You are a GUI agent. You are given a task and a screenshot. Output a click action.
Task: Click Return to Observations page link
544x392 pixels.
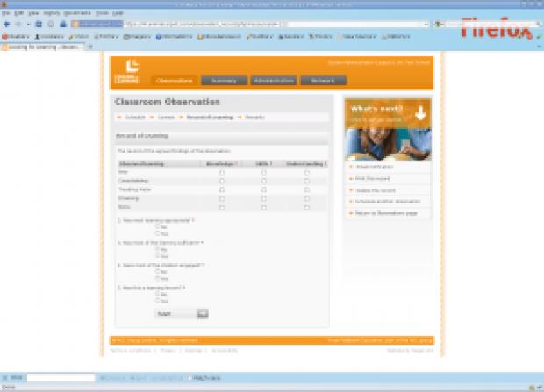click(x=386, y=213)
